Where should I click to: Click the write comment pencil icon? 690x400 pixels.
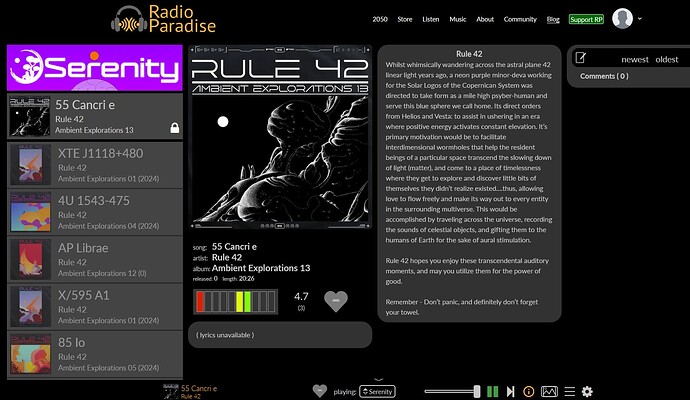click(x=581, y=59)
